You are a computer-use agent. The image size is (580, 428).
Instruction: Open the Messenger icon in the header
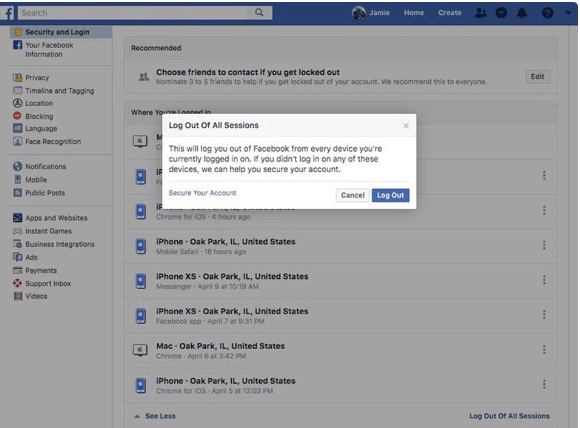tap(501, 13)
